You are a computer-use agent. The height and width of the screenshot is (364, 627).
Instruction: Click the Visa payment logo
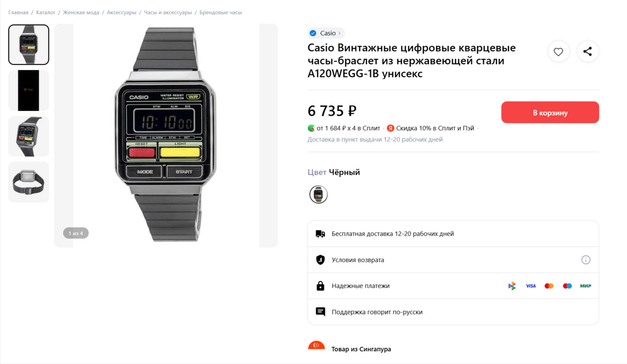point(530,286)
